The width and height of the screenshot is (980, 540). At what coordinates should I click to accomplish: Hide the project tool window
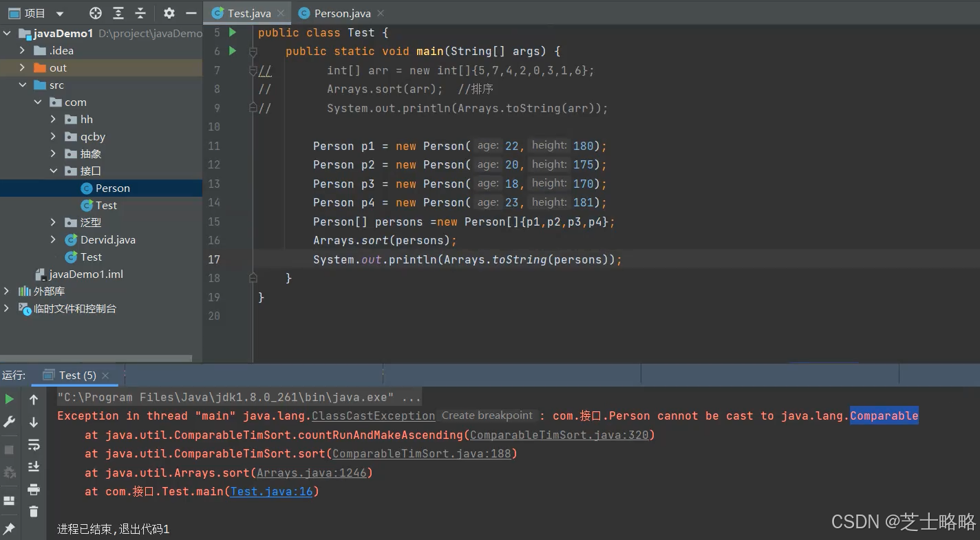point(191,13)
